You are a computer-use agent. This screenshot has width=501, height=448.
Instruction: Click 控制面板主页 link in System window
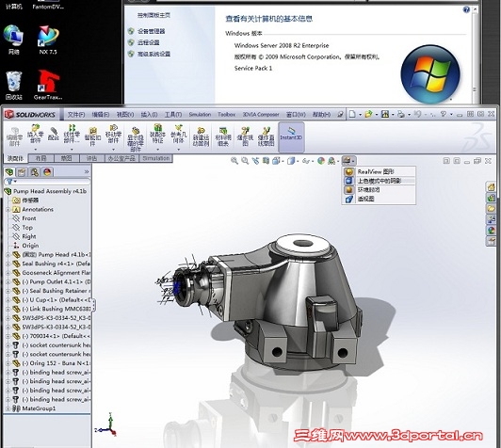pyautogui.click(x=154, y=15)
